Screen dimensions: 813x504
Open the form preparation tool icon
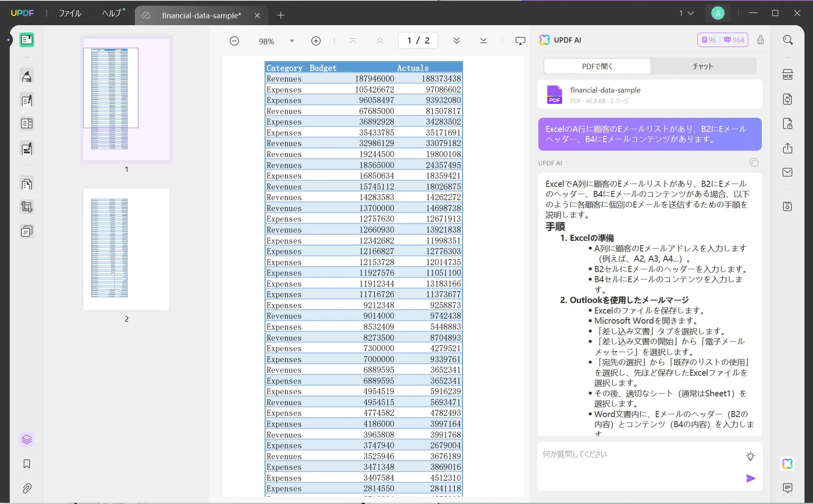(27, 123)
